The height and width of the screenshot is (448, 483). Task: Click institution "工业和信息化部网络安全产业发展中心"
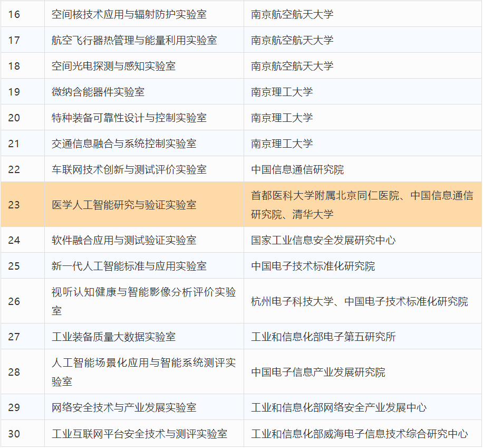click(x=339, y=407)
